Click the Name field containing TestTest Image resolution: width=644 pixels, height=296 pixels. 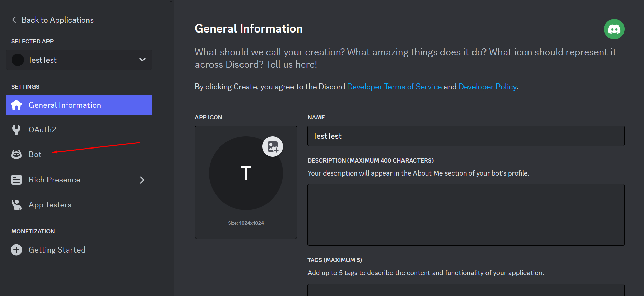(466, 136)
